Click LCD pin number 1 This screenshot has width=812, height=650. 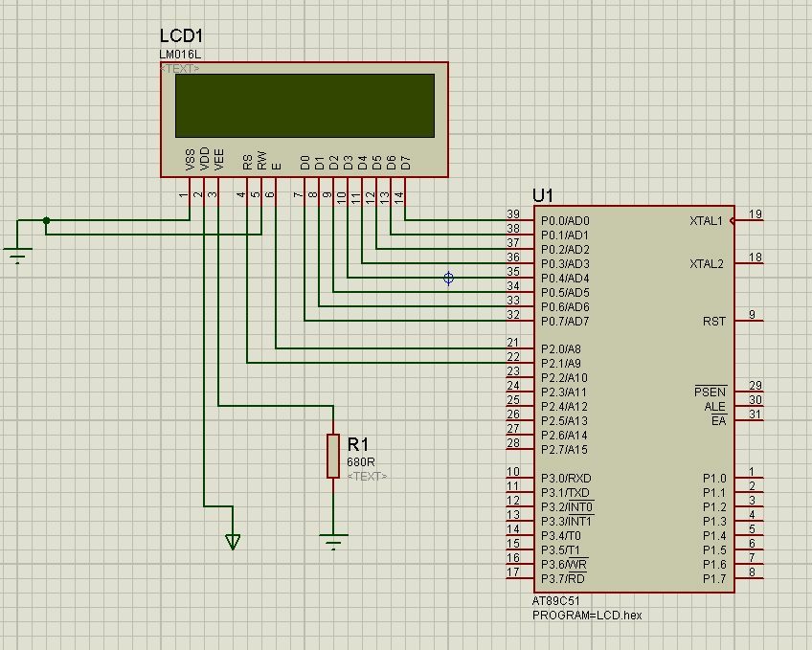point(183,195)
